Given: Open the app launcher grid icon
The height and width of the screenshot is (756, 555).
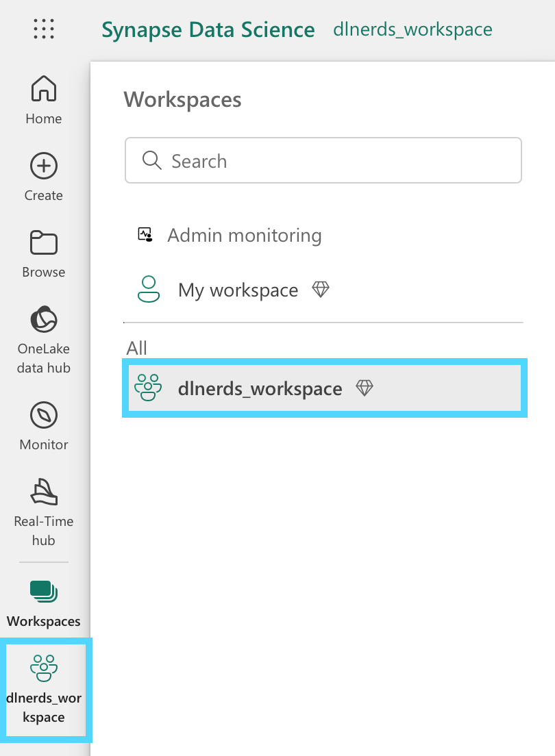Looking at the screenshot, I should point(44,29).
